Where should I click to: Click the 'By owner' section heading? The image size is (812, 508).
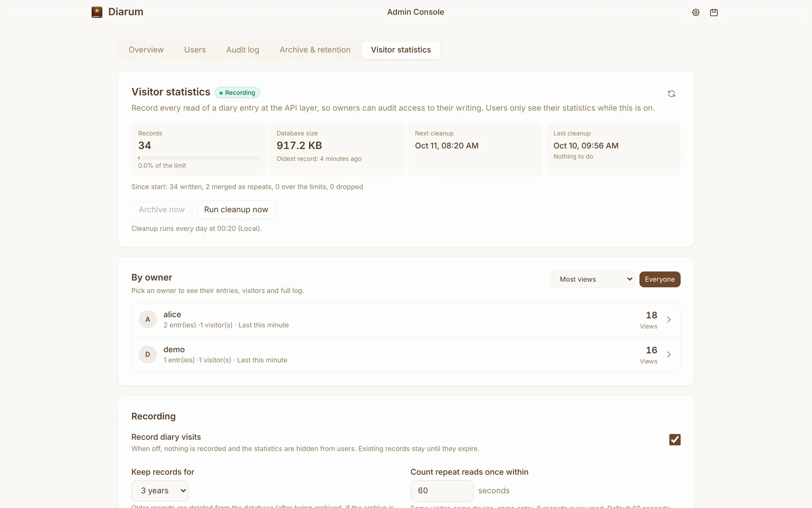coord(152,278)
